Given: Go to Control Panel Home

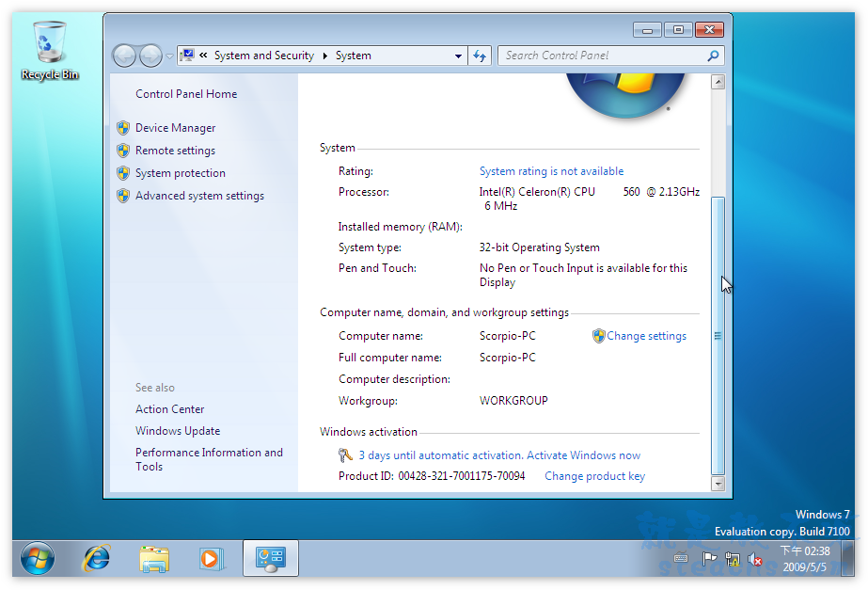Looking at the screenshot, I should pyautogui.click(x=186, y=94).
